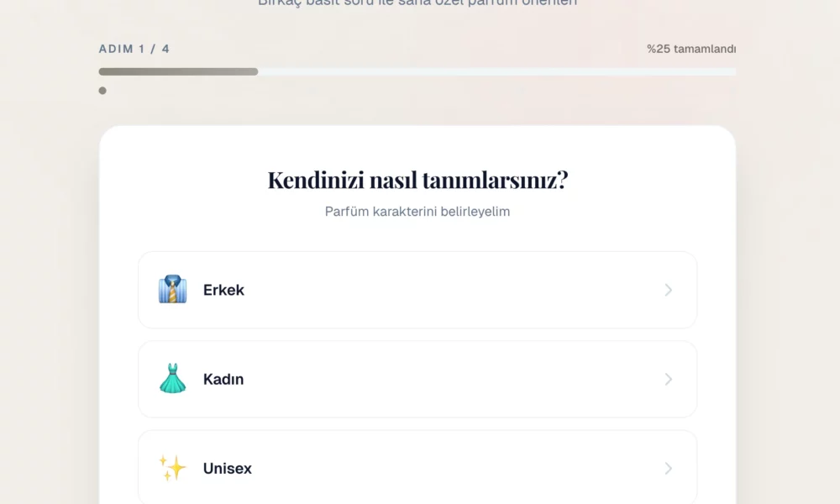840x504 pixels.
Task: Click the sparkles icon for Unisex
Action: 172,468
